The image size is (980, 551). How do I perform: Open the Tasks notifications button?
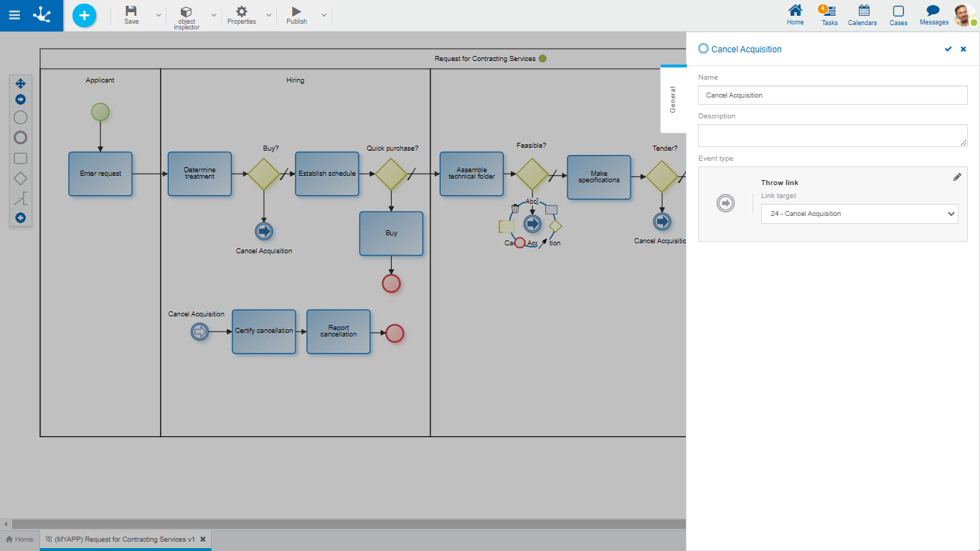[829, 15]
